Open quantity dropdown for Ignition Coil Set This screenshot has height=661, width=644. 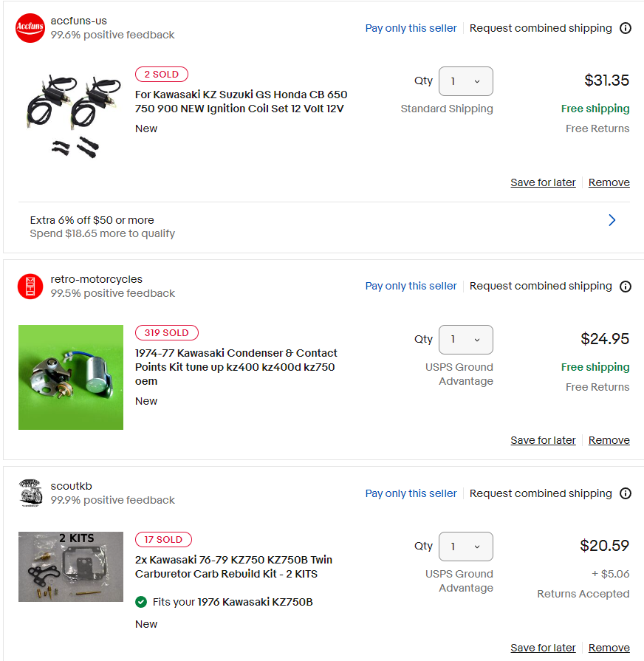[465, 81]
